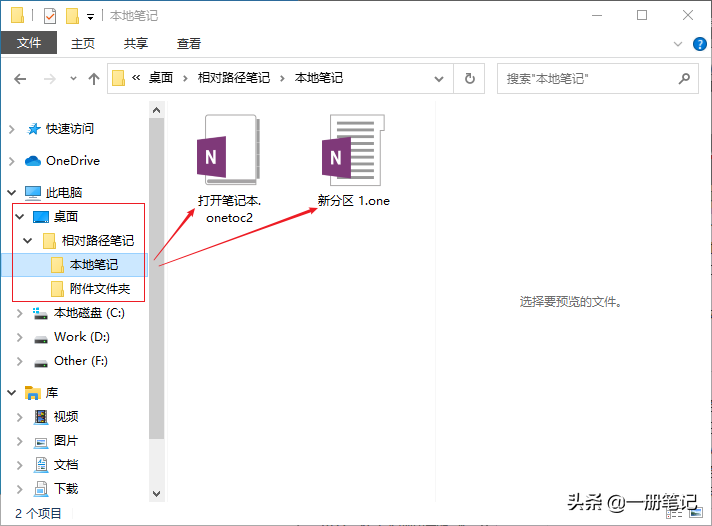Open the 视频 library

66,417
